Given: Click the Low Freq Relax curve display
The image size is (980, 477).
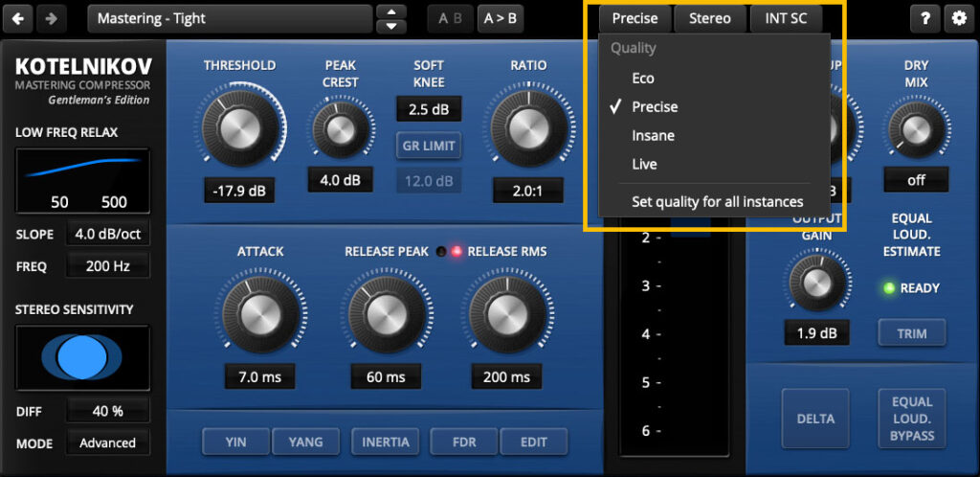Looking at the screenshot, I should [x=82, y=181].
